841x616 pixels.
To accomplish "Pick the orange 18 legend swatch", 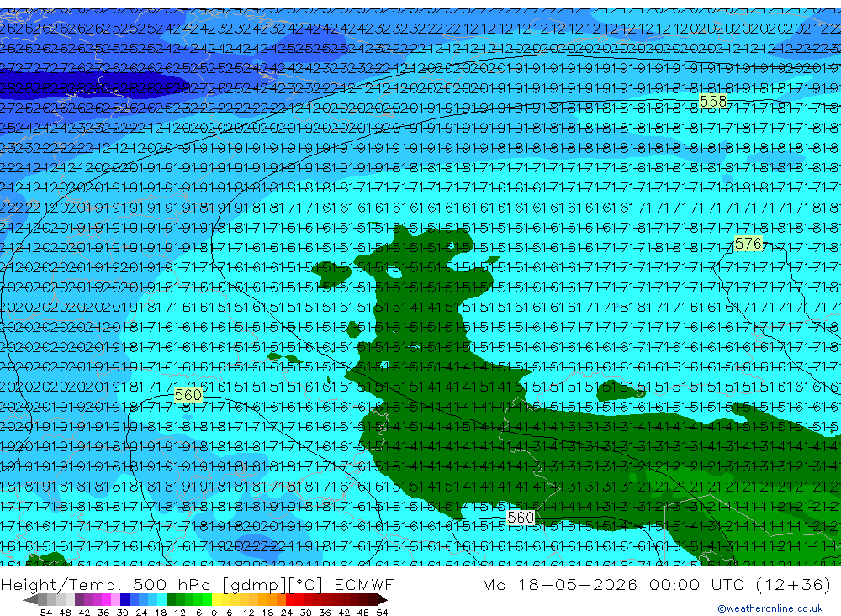I will 272,599.
